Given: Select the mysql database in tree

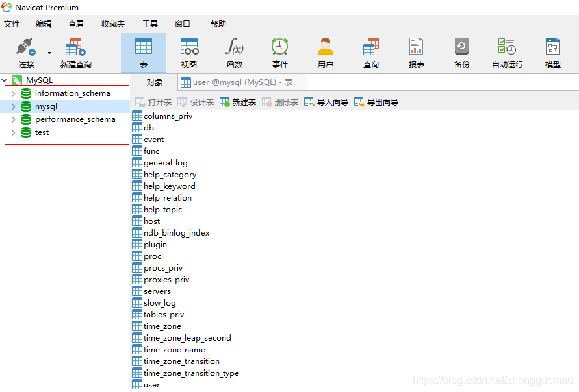Looking at the screenshot, I should 45,106.
